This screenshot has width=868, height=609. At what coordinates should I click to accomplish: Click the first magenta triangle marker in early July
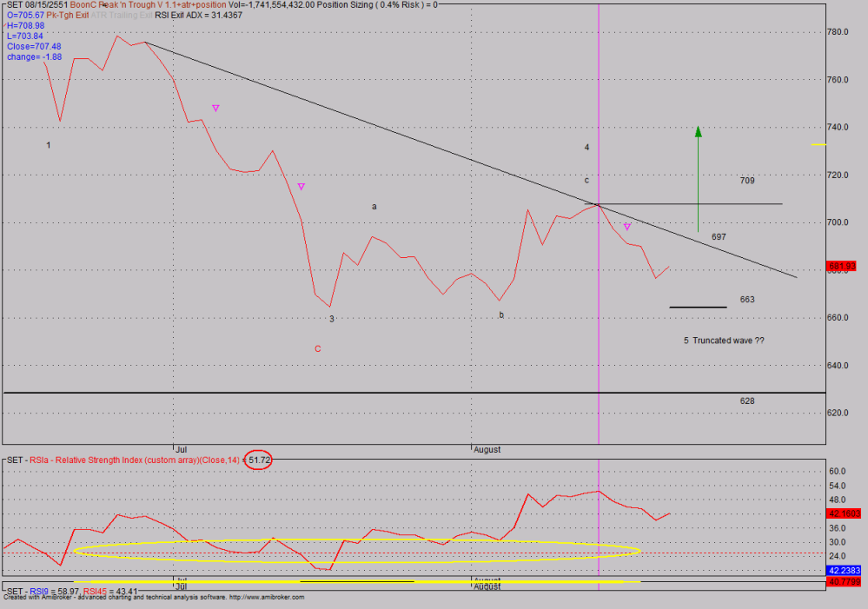click(x=215, y=109)
